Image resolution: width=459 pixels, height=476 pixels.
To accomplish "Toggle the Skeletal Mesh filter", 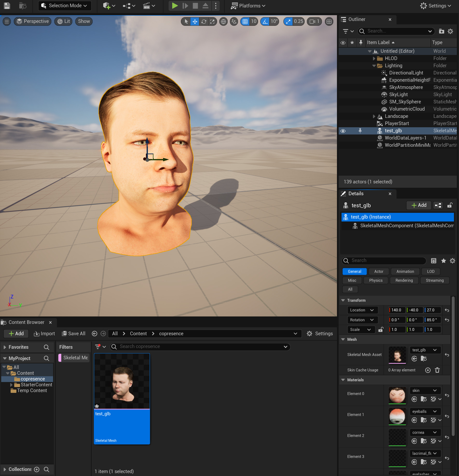I will point(74,358).
